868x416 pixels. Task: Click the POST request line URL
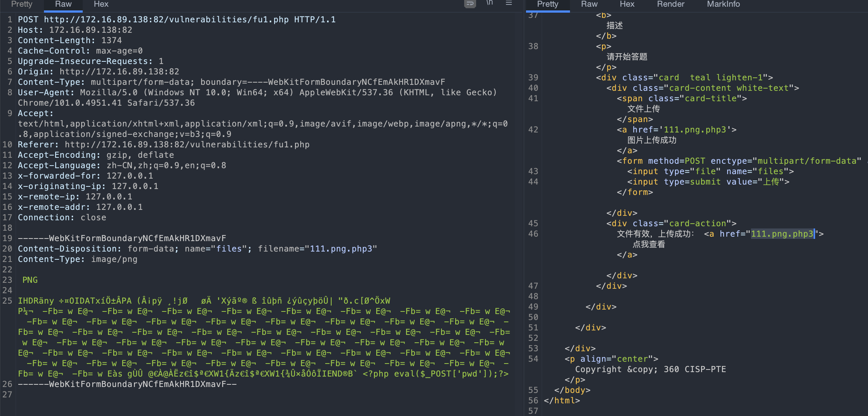166,19
